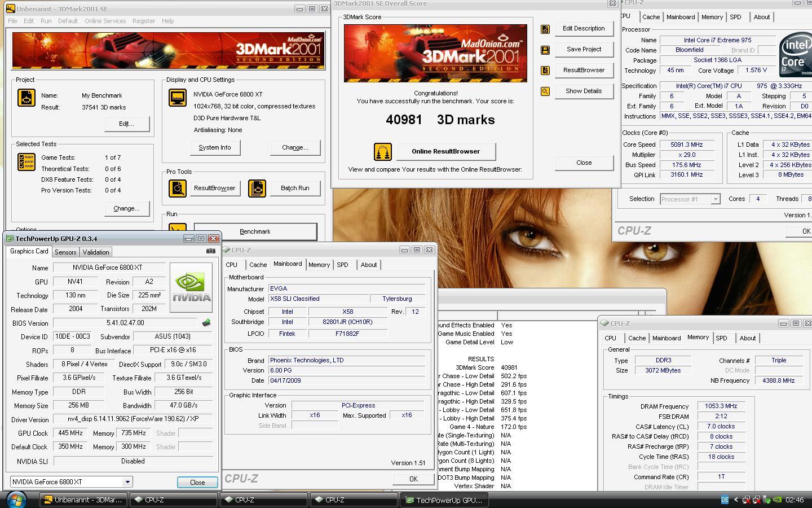
Task: Click the 40981 3D marks score text
Action: (440, 120)
